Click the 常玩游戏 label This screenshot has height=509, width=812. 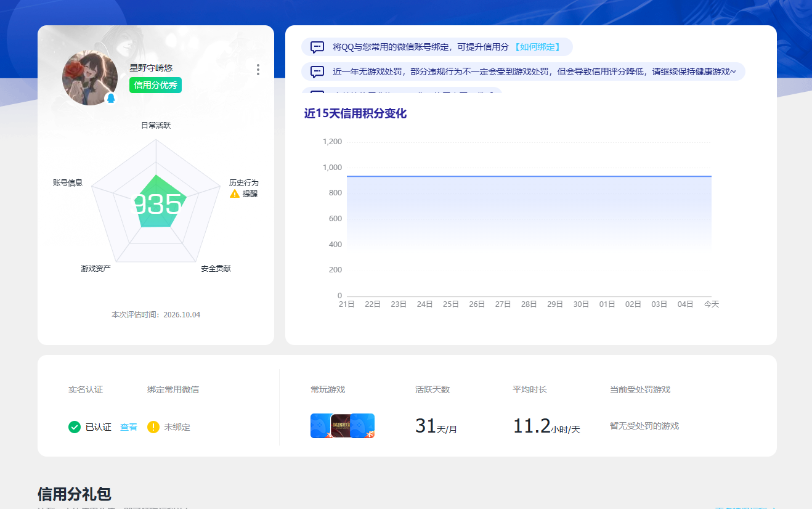328,389
